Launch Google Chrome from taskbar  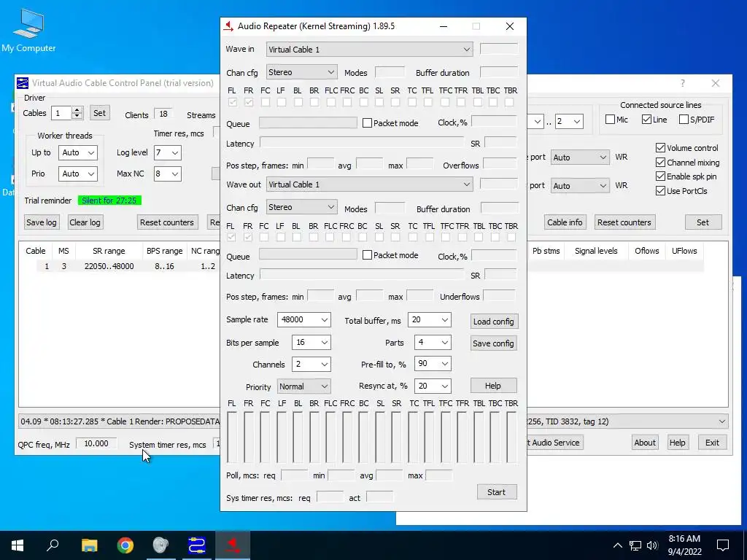point(125,545)
